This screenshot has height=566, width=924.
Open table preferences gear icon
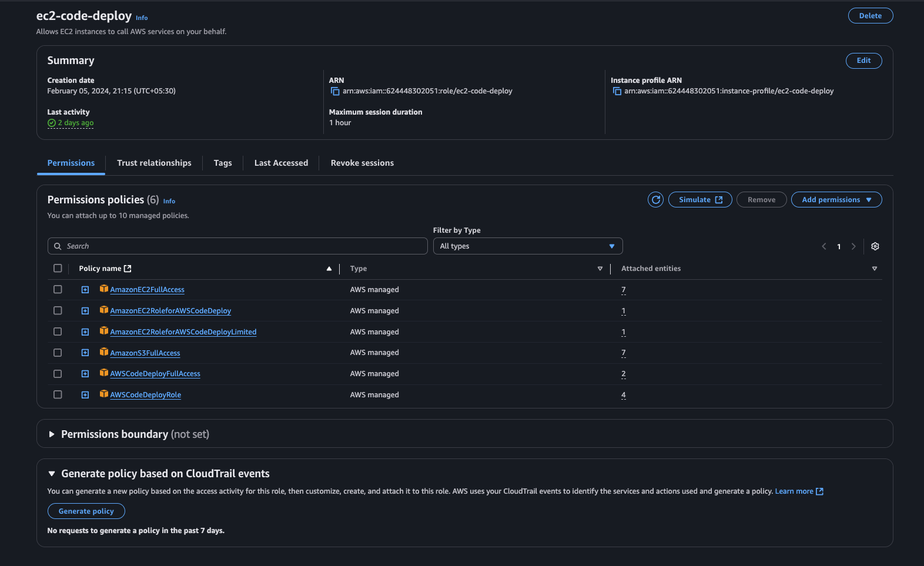[x=875, y=246]
